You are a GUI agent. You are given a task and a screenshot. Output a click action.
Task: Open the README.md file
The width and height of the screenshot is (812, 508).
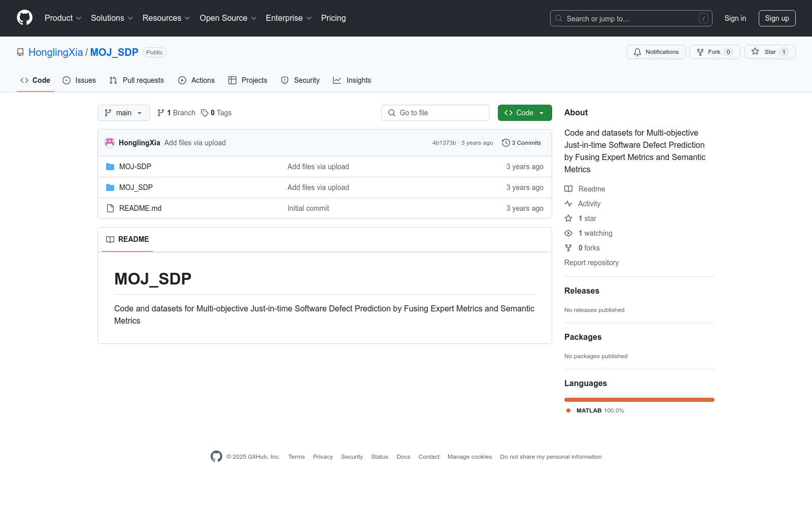[x=140, y=208]
